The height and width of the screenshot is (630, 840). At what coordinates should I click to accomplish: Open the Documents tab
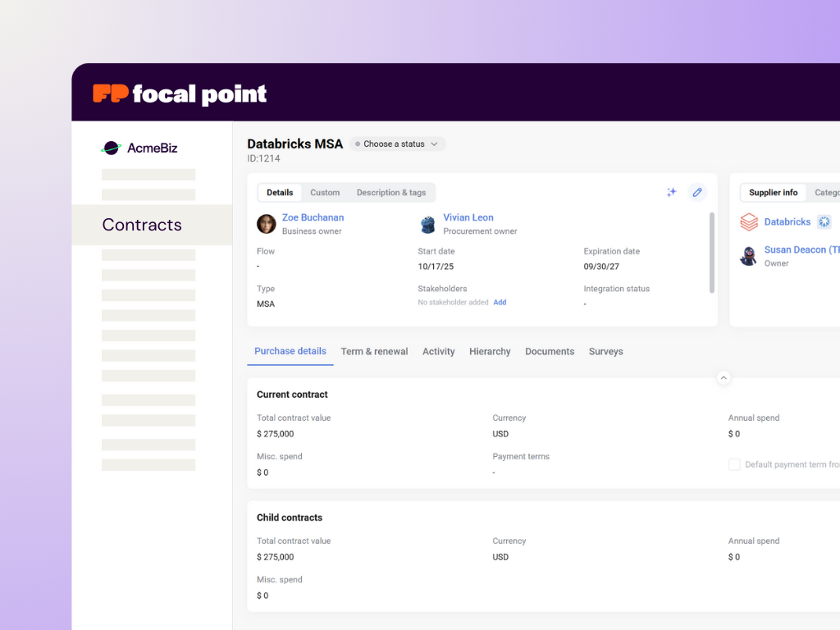pyautogui.click(x=550, y=352)
